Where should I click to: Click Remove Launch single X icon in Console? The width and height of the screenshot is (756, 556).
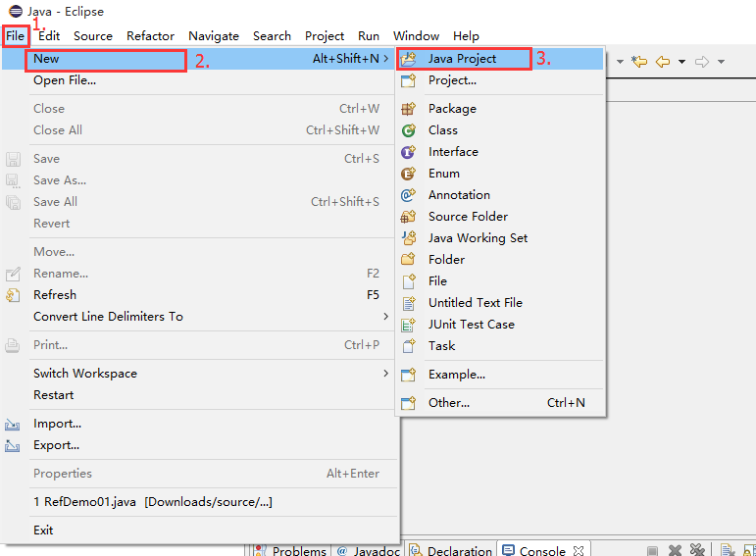click(675, 550)
